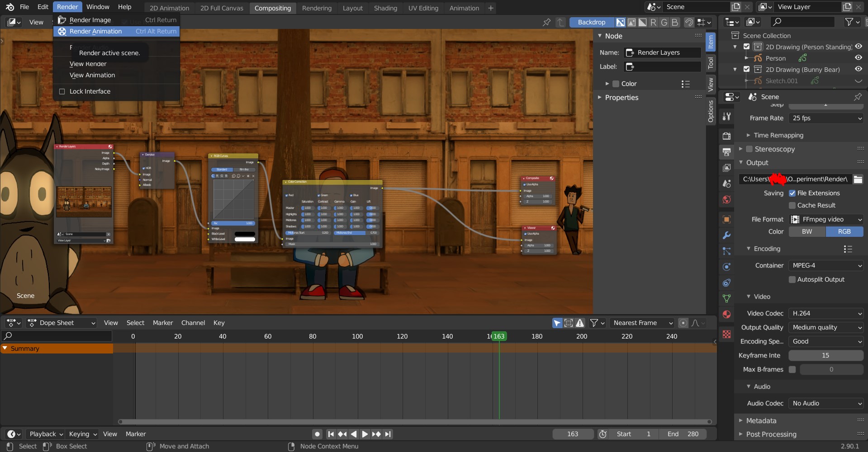Click the output path field
Screen dimensions: 868x452
click(x=795, y=179)
